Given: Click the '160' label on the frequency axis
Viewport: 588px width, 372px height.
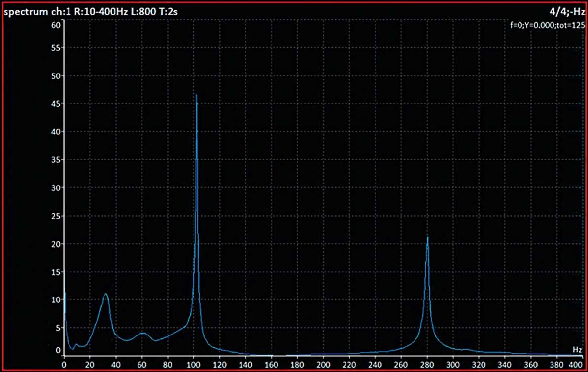Looking at the screenshot, I should (271, 365).
